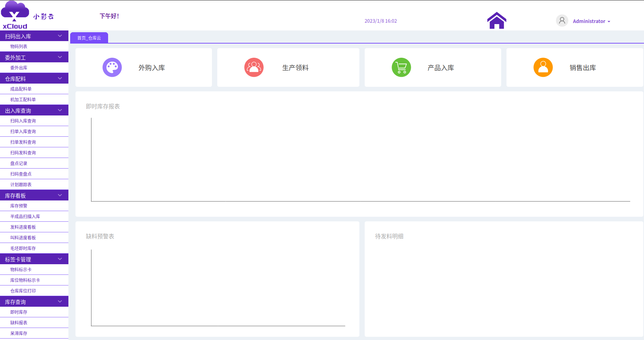
Task: Select the 毛坯即时库存 sidebar entry
Action: pos(34,248)
